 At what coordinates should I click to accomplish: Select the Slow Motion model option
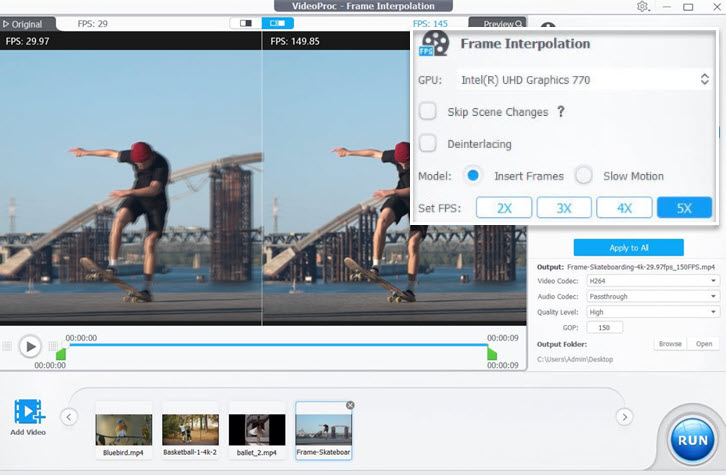pos(584,176)
